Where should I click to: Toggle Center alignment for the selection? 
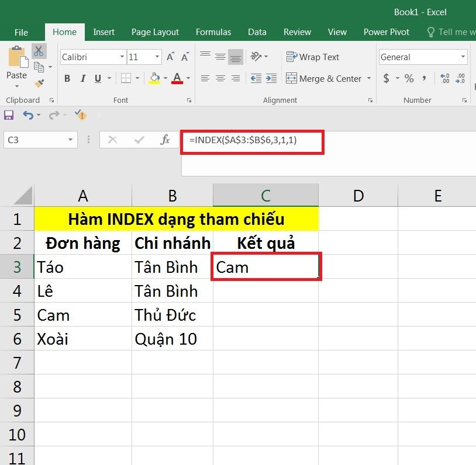[x=220, y=78]
